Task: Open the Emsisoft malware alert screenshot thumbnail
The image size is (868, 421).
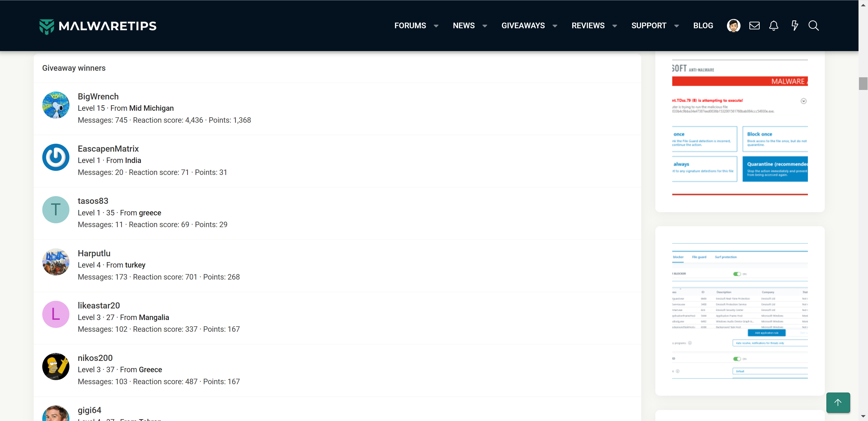Action: click(x=740, y=128)
